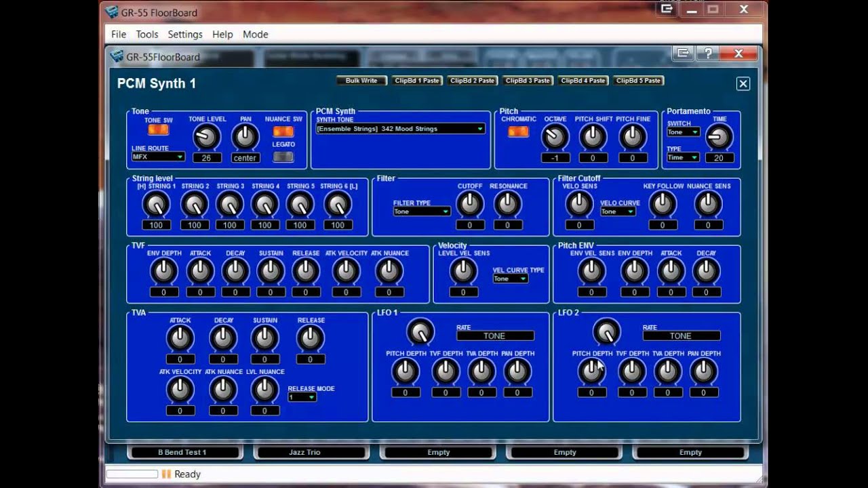Click the Portamento TIME value field showing 20
The height and width of the screenshot is (488, 868).
[x=719, y=158]
